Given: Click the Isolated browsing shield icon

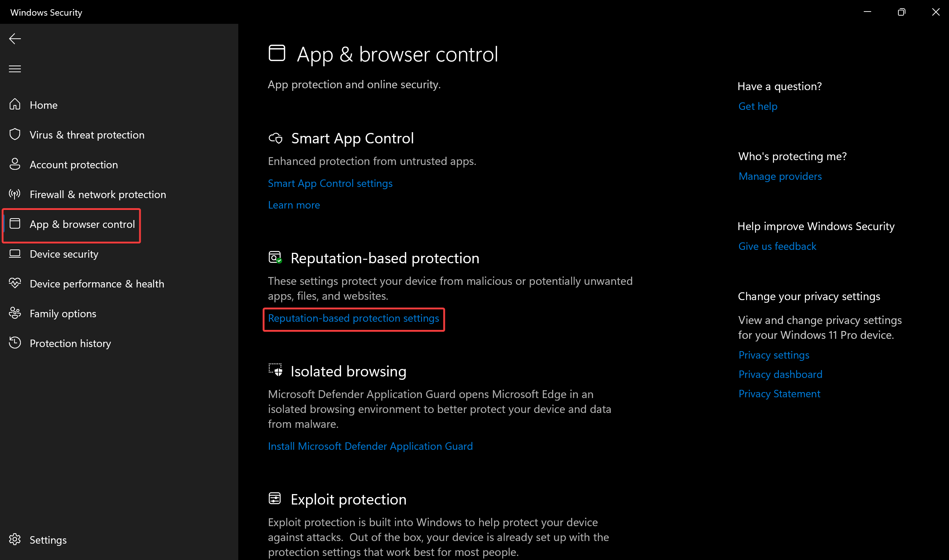Looking at the screenshot, I should (276, 370).
